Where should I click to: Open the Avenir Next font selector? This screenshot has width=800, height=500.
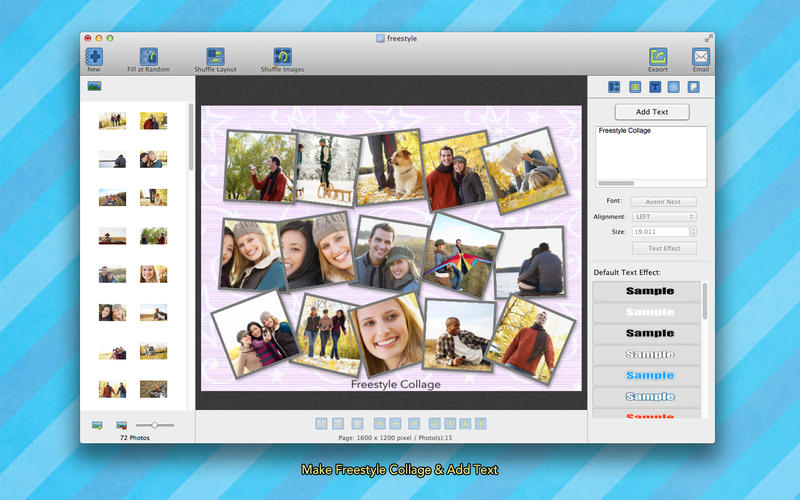tap(664, 201)
